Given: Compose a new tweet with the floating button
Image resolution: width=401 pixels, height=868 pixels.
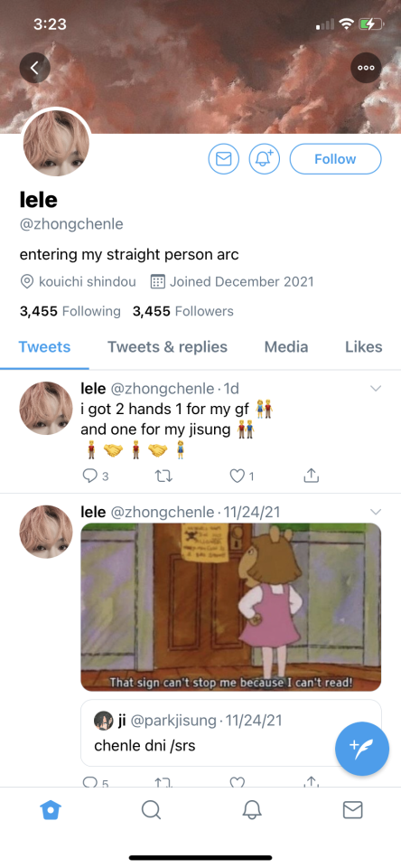Looking at the screenshot, I should [362, 749].
